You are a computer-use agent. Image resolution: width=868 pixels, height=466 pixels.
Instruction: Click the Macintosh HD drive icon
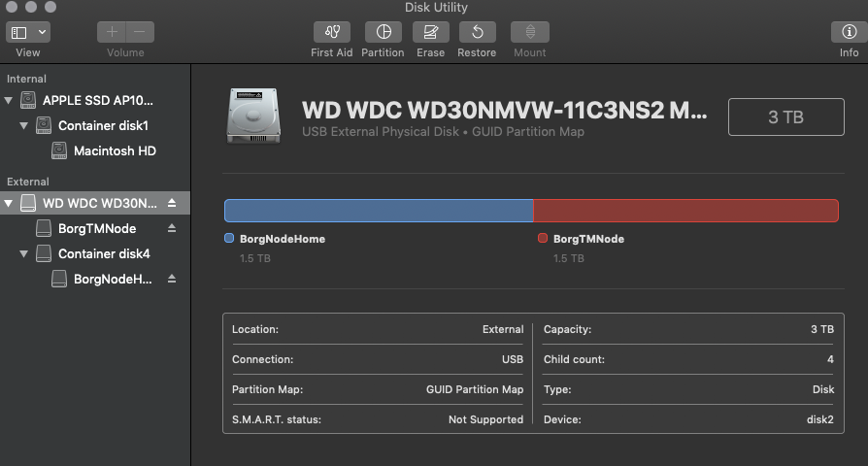59,150
